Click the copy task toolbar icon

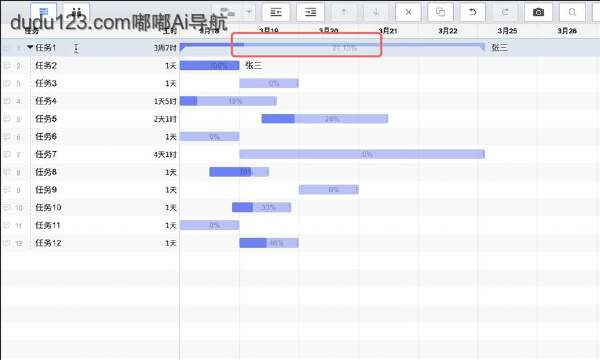click(x=440, y=12)
